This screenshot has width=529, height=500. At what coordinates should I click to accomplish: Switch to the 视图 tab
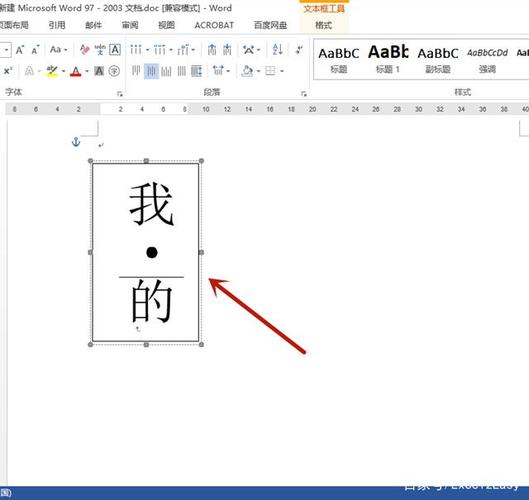pyautogui.click(x=167, y=25)
